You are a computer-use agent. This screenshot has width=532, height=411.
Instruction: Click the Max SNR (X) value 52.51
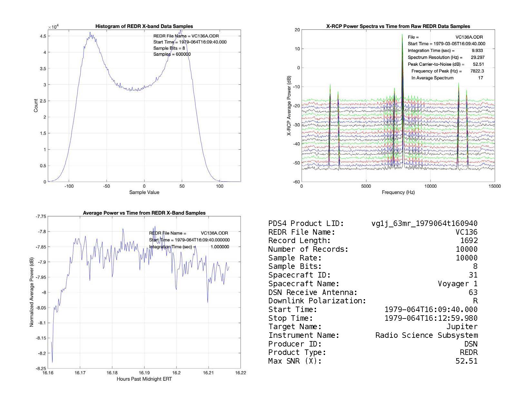(x=466, y=361)
